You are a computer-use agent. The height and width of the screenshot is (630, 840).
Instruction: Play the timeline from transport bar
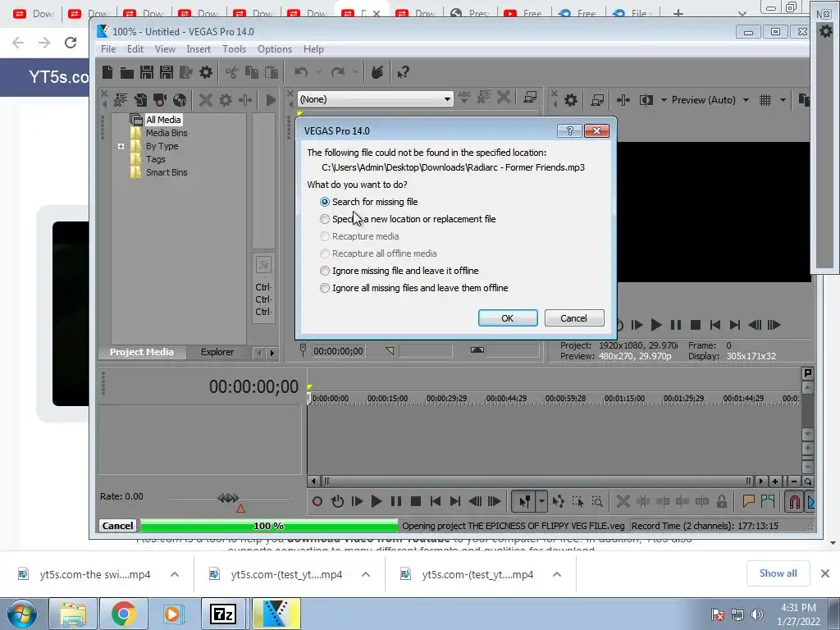(377, 501)
